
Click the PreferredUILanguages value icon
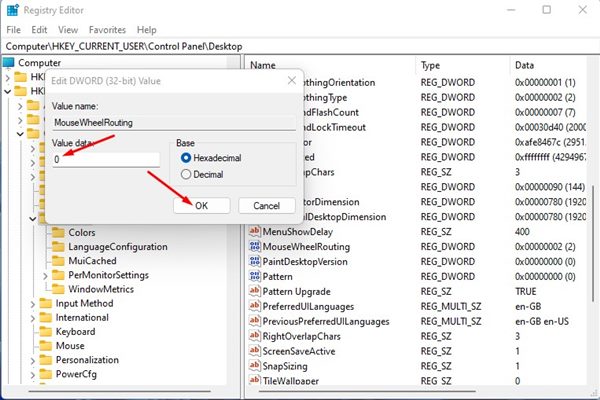coord(254,306)
